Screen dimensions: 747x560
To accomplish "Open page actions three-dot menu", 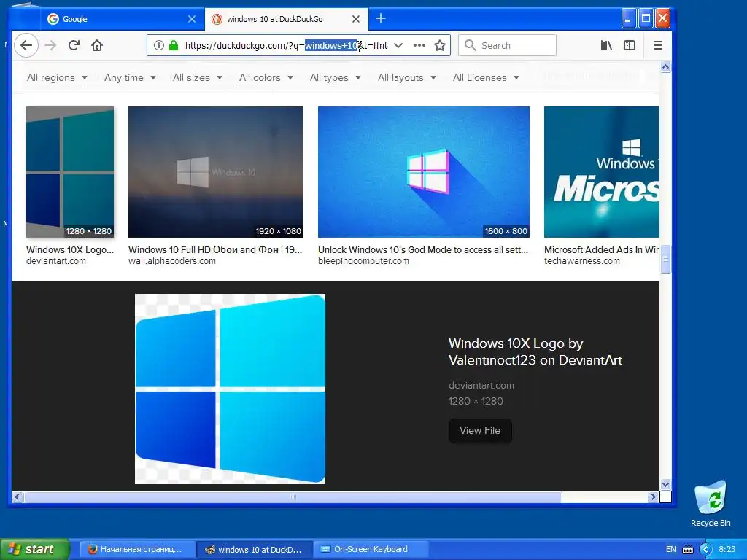I will 419,45.
